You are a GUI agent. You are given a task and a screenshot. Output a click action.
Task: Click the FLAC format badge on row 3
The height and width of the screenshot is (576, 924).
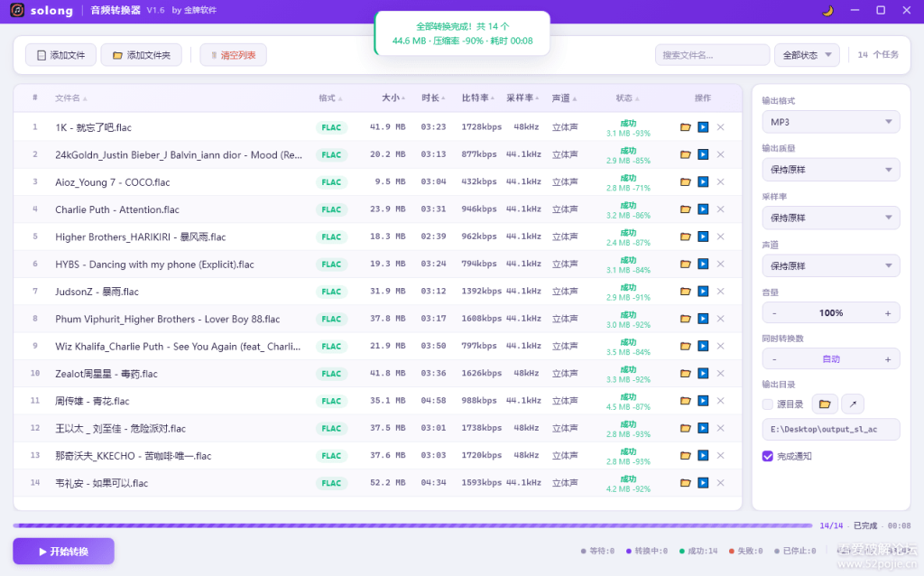[x=331, y=181]
